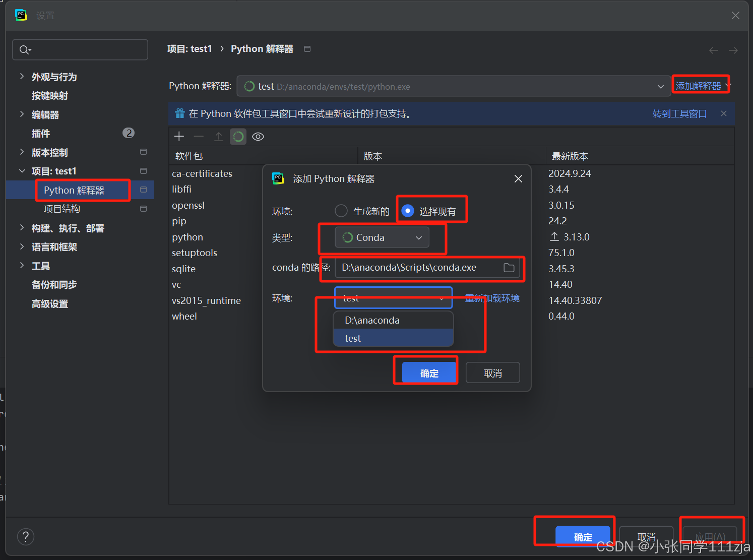The height and width of the screenshot is (560, 753).
Task: Click the install package plus icon
Action: point(179,137)
